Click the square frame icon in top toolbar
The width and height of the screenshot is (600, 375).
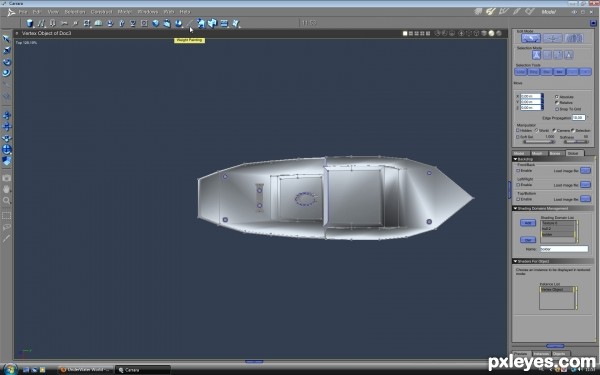pos(144,23)
